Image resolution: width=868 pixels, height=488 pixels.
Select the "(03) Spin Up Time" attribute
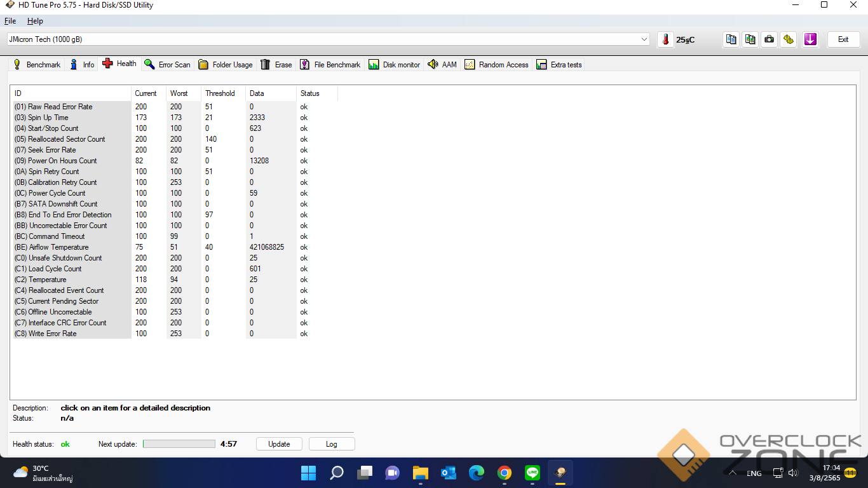coord(175,118)
